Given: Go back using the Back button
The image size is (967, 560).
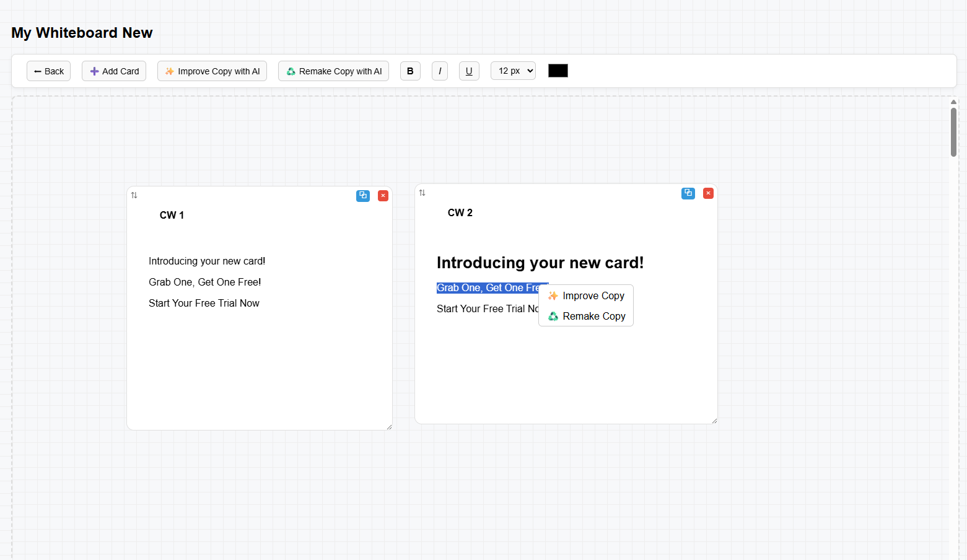Looking at the screenshot, I should [48, 71].
